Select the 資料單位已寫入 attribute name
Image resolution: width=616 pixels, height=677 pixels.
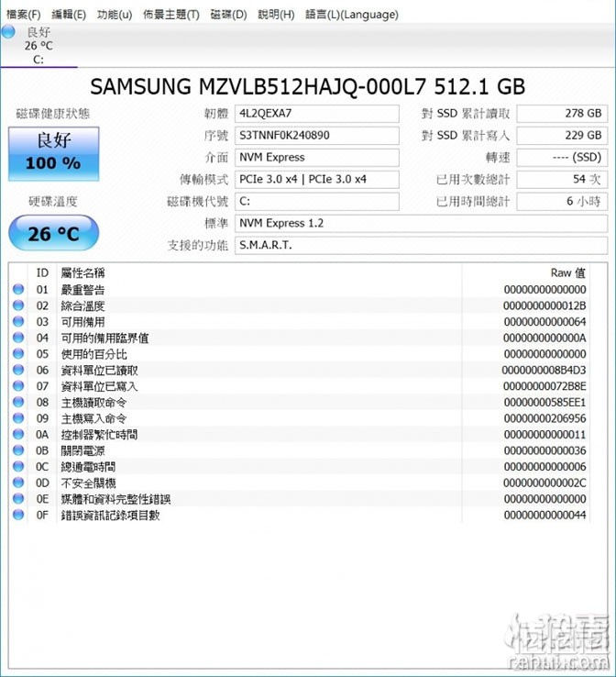(x=100, y=386)
